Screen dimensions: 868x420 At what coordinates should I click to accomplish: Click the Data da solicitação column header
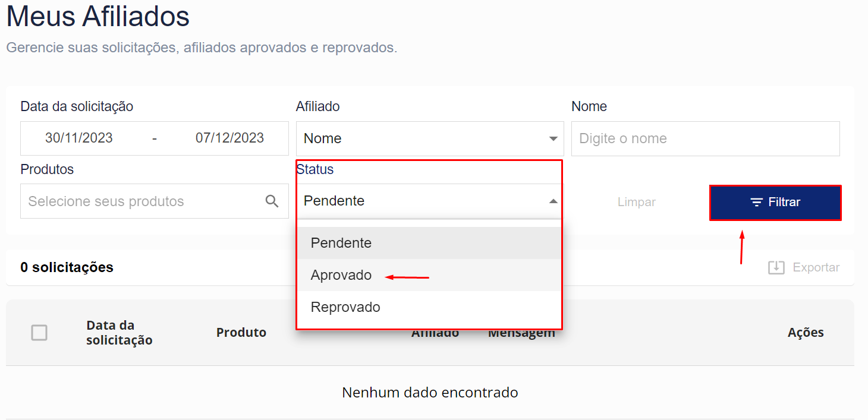click(x=119, y=333)
